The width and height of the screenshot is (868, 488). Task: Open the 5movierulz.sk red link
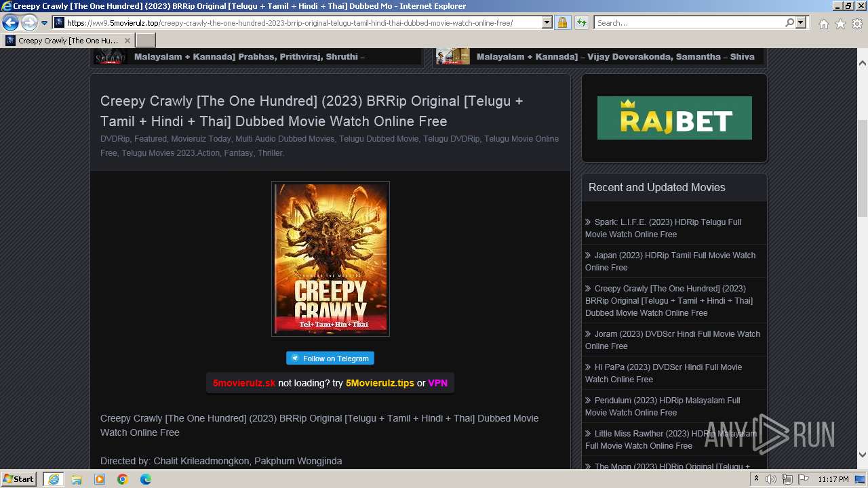244,383
